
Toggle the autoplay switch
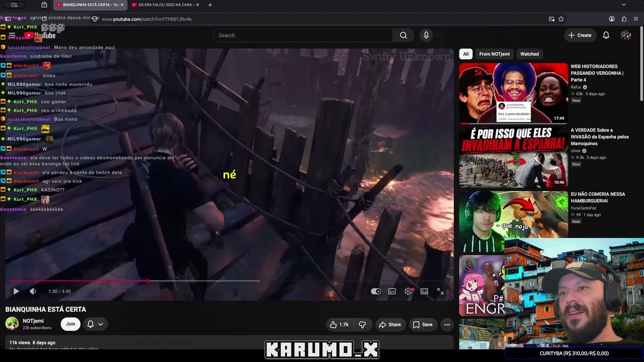coord(376,291)
